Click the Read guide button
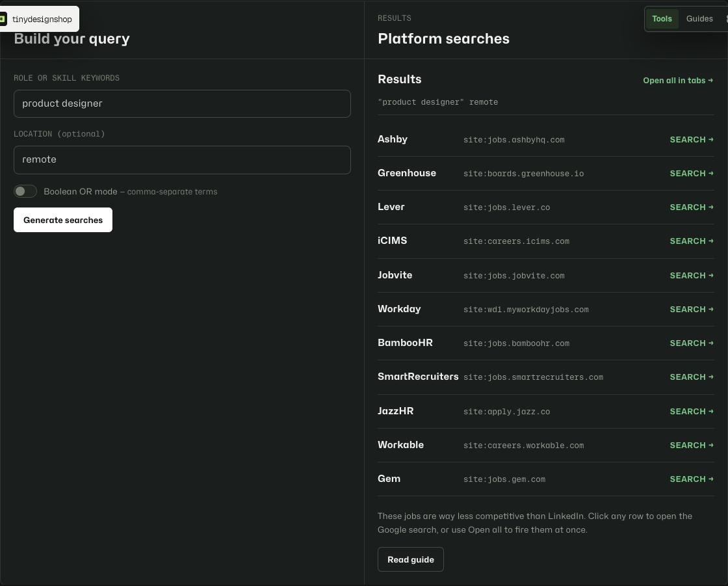 pos(410,559)
